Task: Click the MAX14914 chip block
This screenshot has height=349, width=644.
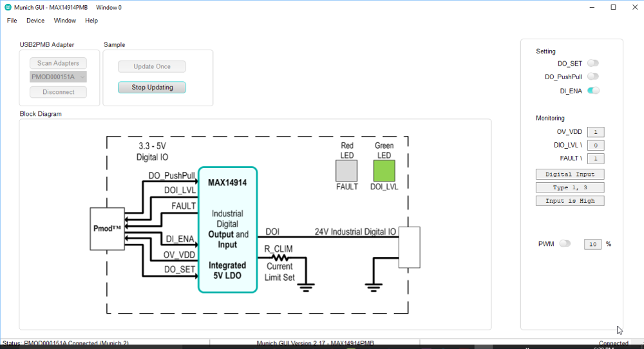Action: coord(227,229)
